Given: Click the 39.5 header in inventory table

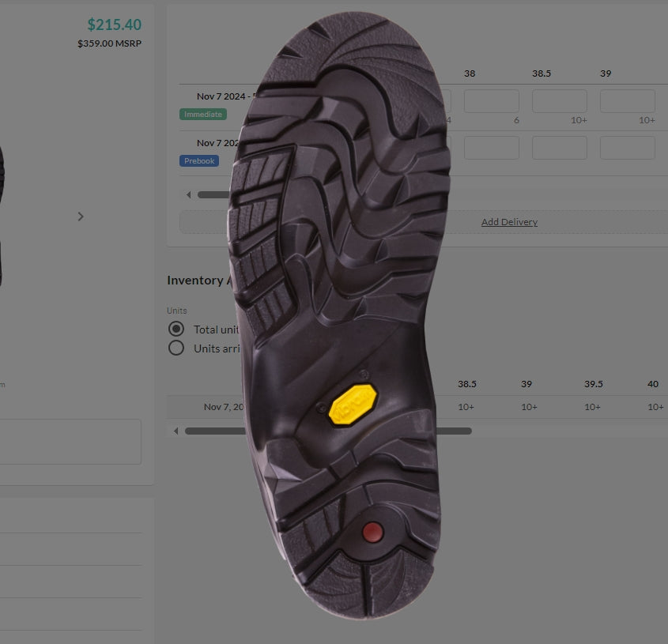Looking at the screenshot, I should [594, 384].
